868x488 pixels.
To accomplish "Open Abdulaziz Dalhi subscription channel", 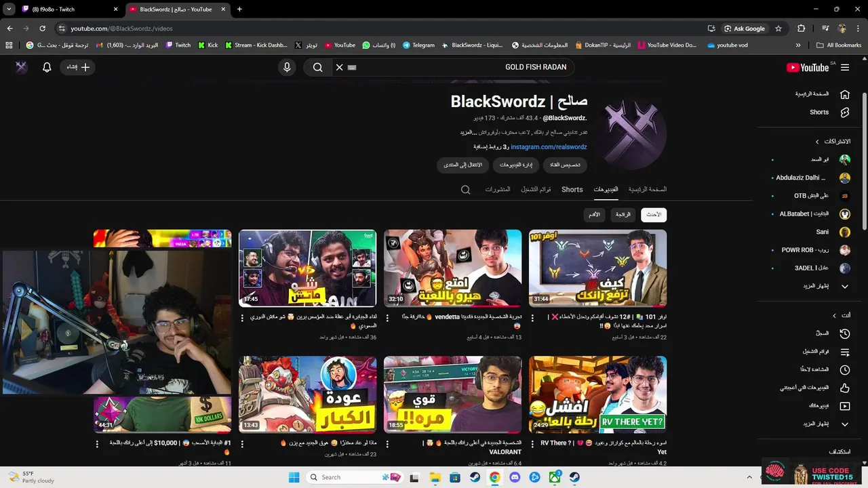I will (811, 178).
